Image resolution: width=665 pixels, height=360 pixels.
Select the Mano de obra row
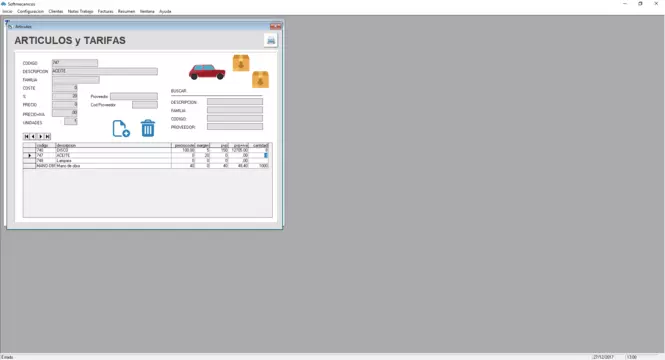[145, 166]
